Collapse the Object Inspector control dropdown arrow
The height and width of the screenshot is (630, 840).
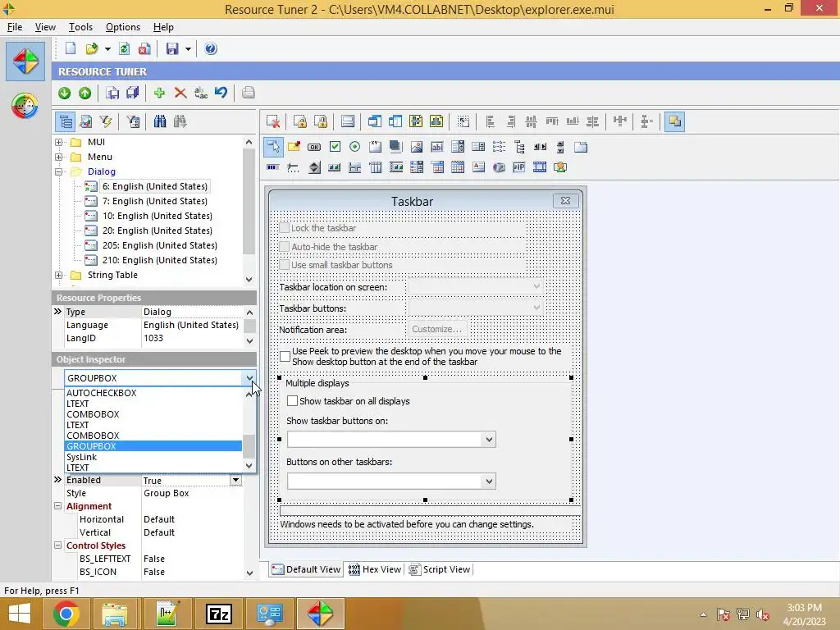click(249, 378)
